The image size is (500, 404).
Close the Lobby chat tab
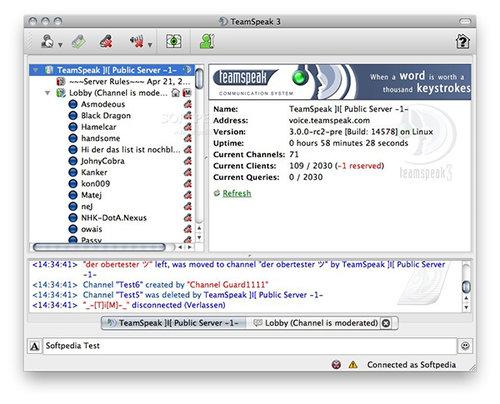[386, 323]
